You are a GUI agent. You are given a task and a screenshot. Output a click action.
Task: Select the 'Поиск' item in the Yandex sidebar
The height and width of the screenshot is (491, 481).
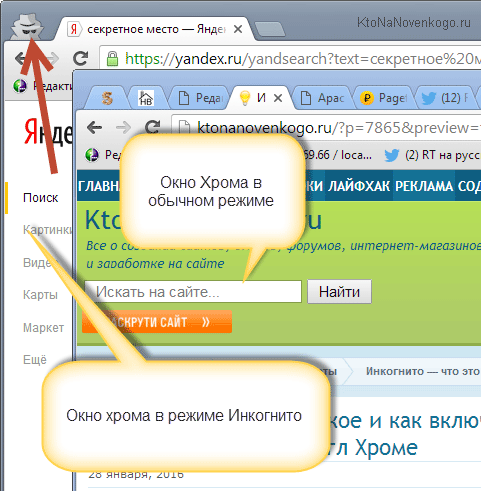pos(40,198)
